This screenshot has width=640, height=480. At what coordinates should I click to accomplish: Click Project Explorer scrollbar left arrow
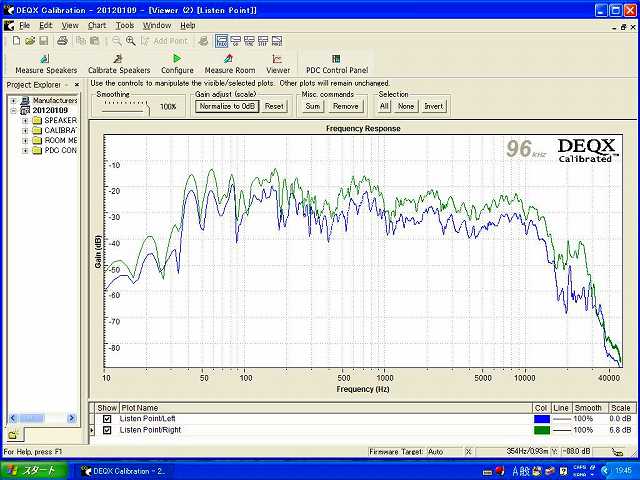[x=12, y=418]
